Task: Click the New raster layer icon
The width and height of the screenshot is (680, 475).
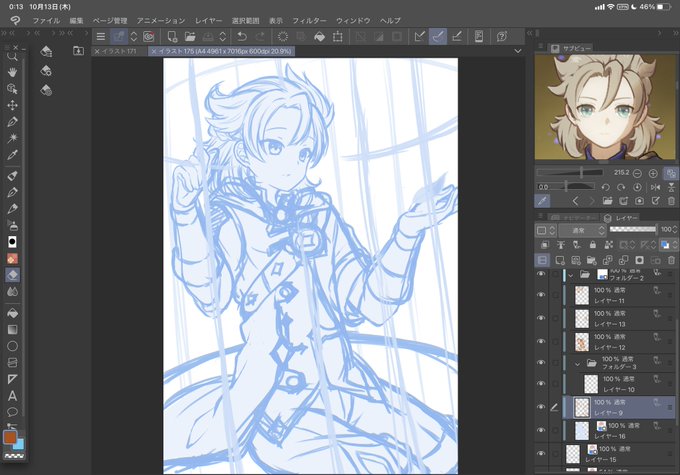Action: (560, 260)
